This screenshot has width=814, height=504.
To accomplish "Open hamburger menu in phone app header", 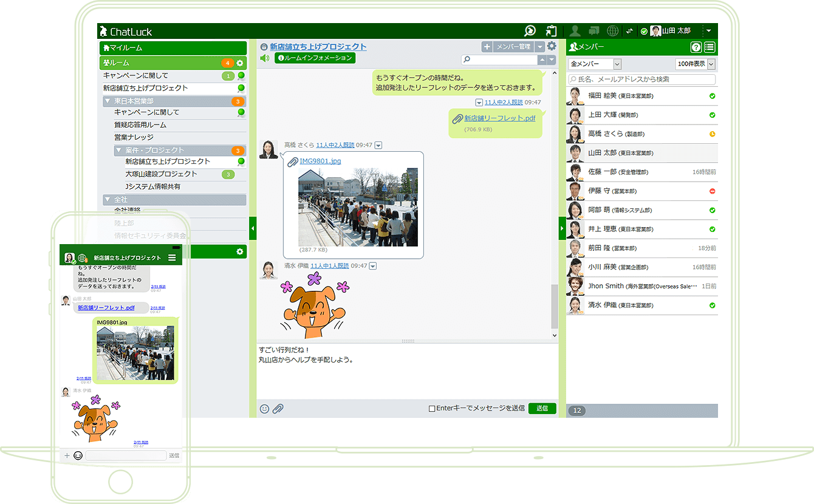I will (172, 258).
